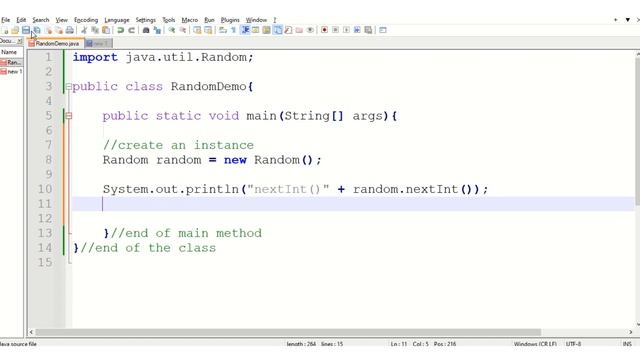The image size is (640, 360).
Task: Save the current recorded macro icon
Action: click(x=368, y=30)
